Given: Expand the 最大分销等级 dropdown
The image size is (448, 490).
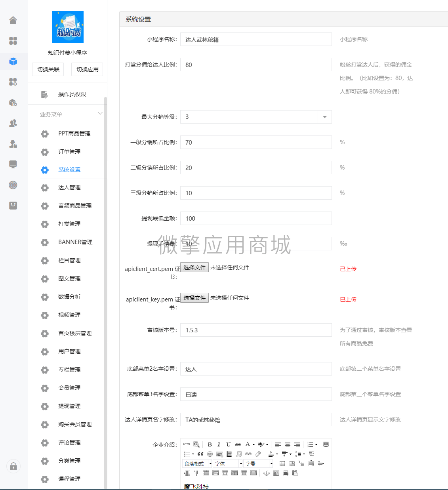Looking at the screenshot, I should pos(324,117).
